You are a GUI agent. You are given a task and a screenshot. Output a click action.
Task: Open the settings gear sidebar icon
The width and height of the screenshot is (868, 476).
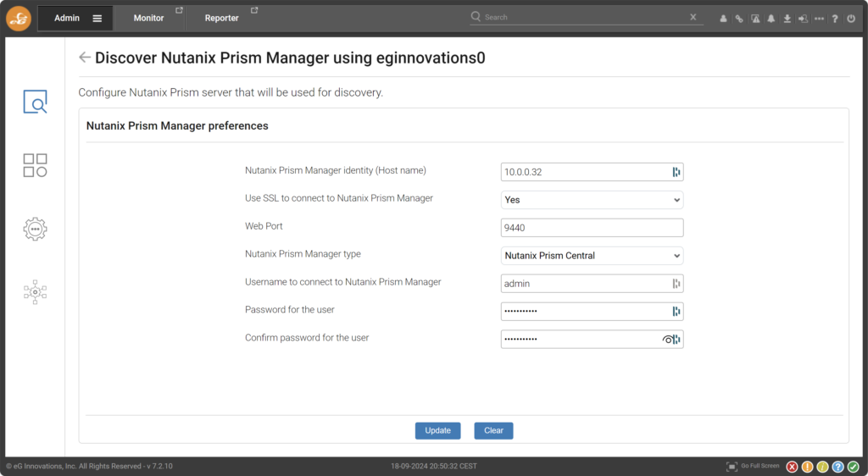[35, 229]
